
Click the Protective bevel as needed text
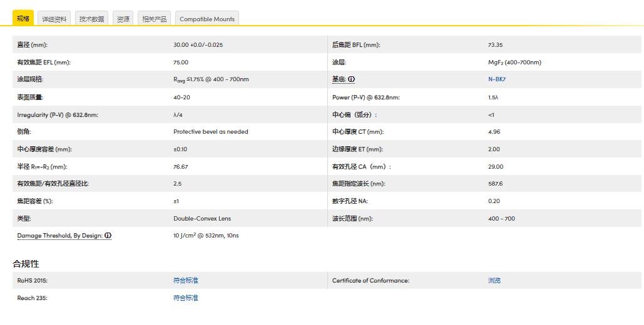[x=211, y=132]
